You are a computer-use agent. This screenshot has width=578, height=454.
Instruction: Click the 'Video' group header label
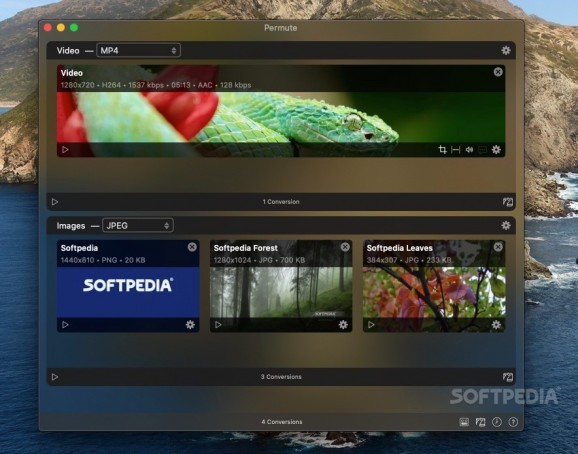click(x=68, y=51)
